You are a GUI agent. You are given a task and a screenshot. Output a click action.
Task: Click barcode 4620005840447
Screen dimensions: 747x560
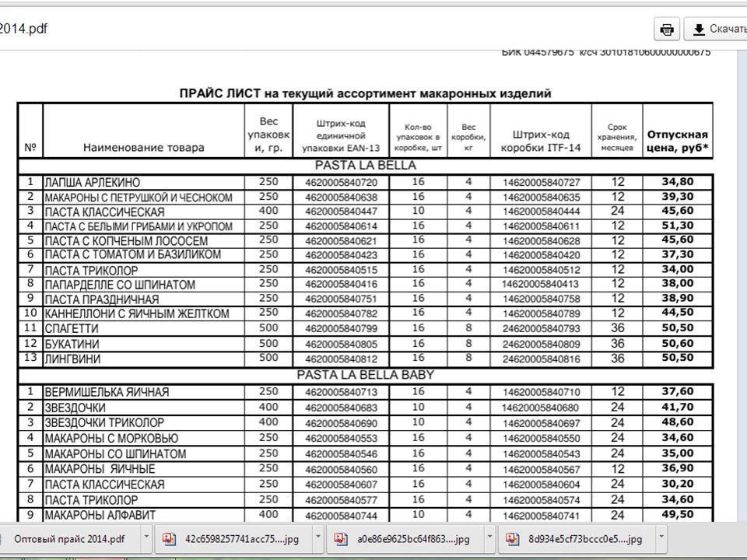point(341,212)
